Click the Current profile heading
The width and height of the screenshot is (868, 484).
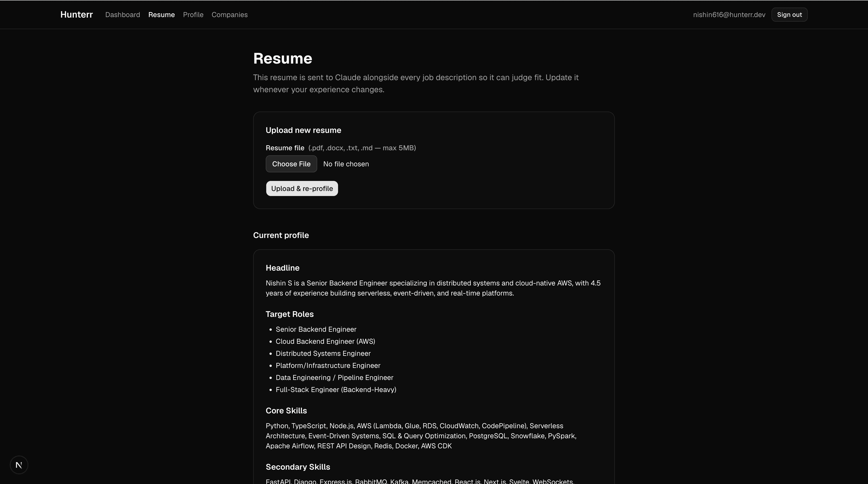pos(281,235)
